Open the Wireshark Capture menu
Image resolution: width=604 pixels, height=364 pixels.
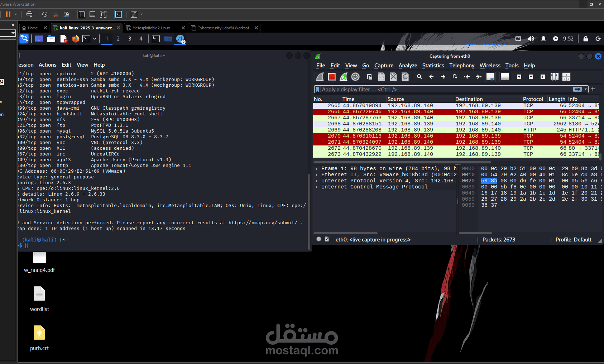click(384, 66)
